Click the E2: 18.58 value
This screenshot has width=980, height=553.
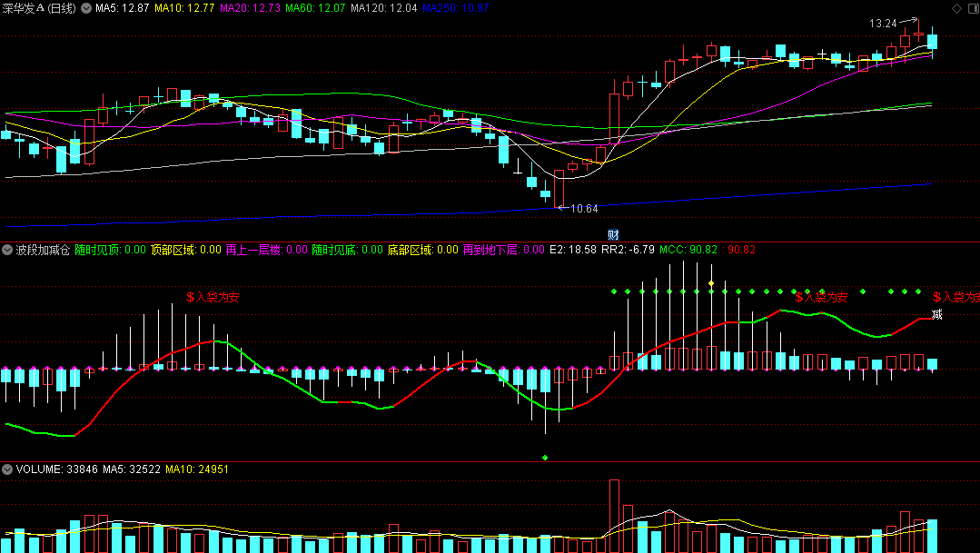[573, 250]
